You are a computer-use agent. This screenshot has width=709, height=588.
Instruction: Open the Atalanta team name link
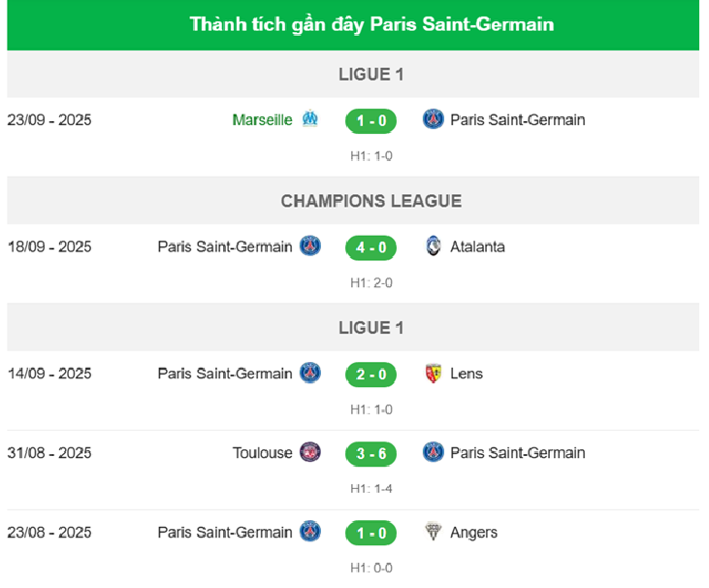click(477, 247)
